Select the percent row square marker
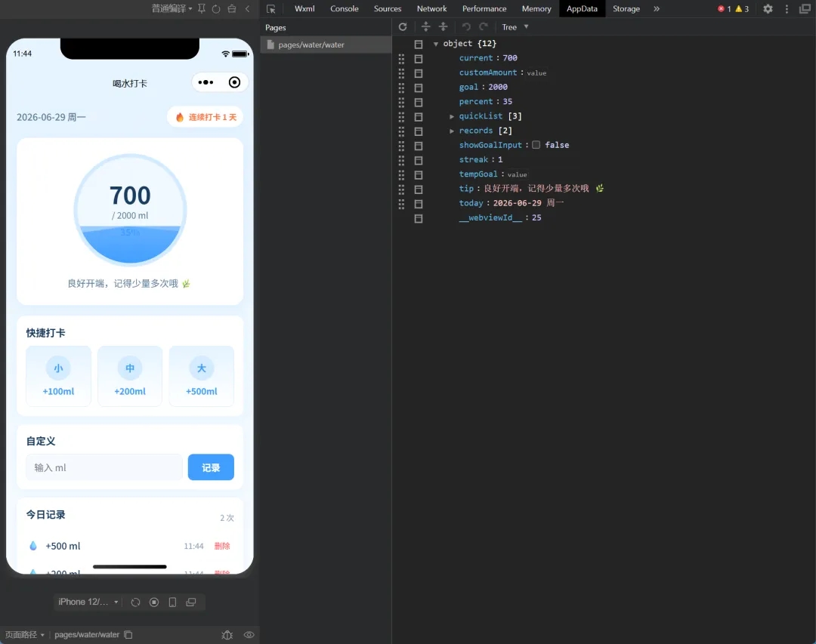816x644 pixels. (x=419, y=103)
